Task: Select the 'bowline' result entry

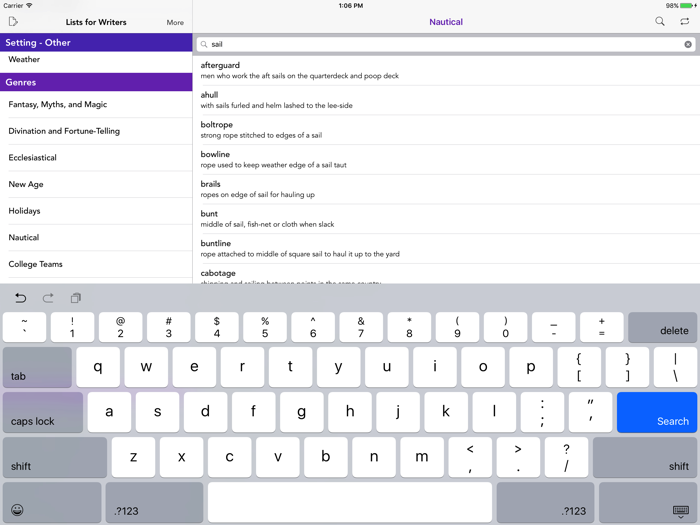Action: (446, 159)
